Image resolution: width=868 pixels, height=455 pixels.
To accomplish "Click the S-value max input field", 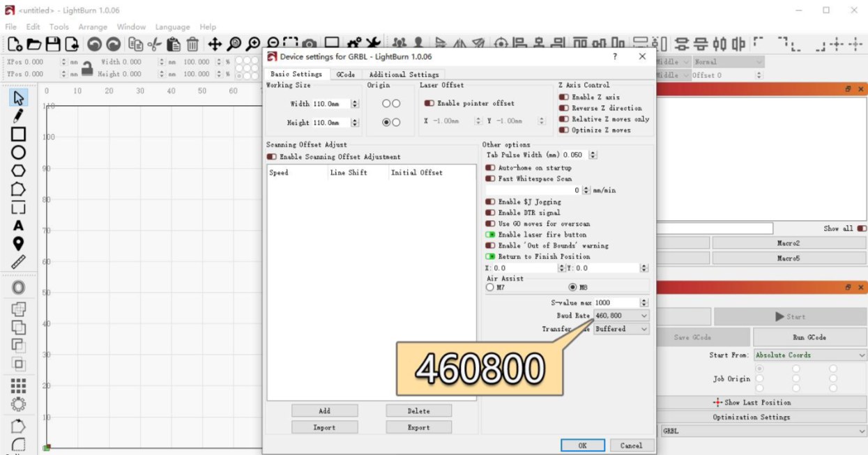I will (616, 302).
